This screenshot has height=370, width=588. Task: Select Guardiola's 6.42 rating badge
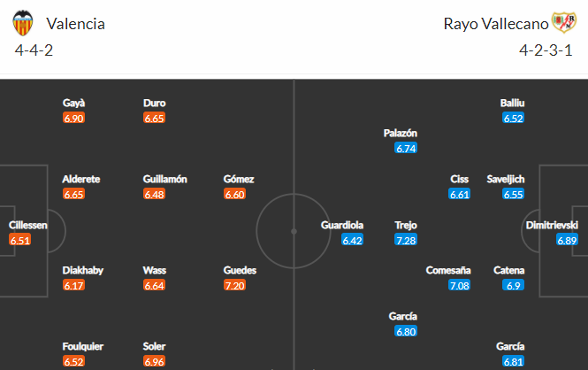(x=353, y=240)
